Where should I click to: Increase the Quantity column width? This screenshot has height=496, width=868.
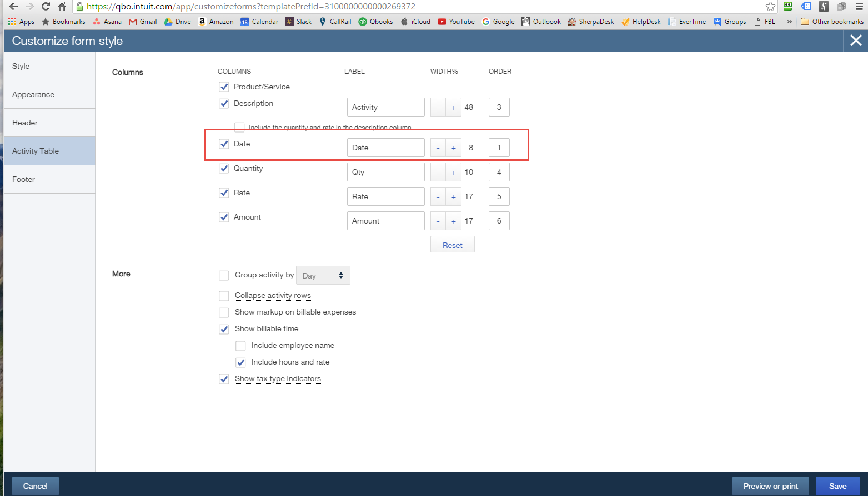(x=454, y=172)
